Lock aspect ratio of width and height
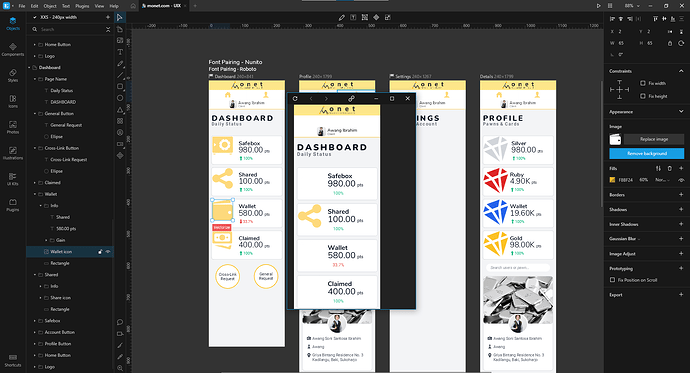Viewport: 690px width, 373px height. click(x=670, y=43)
